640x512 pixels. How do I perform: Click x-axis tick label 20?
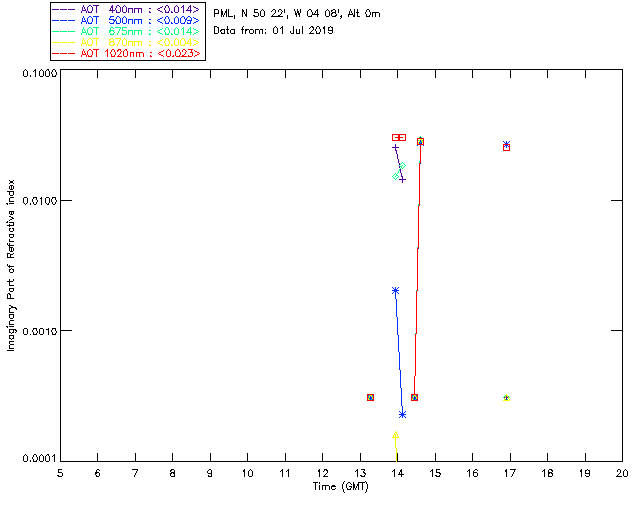point(622,474)
